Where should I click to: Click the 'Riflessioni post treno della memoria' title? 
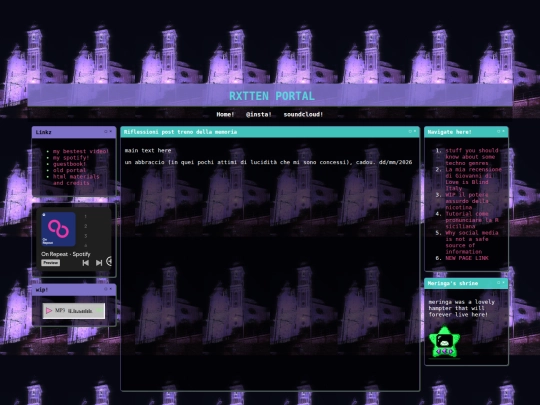tap(180, 132)
